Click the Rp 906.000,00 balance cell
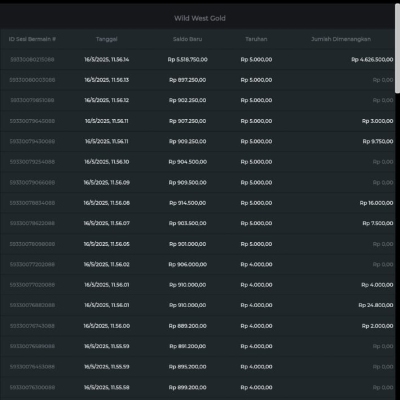Screen dimensions: 400x400 point(187,264)
